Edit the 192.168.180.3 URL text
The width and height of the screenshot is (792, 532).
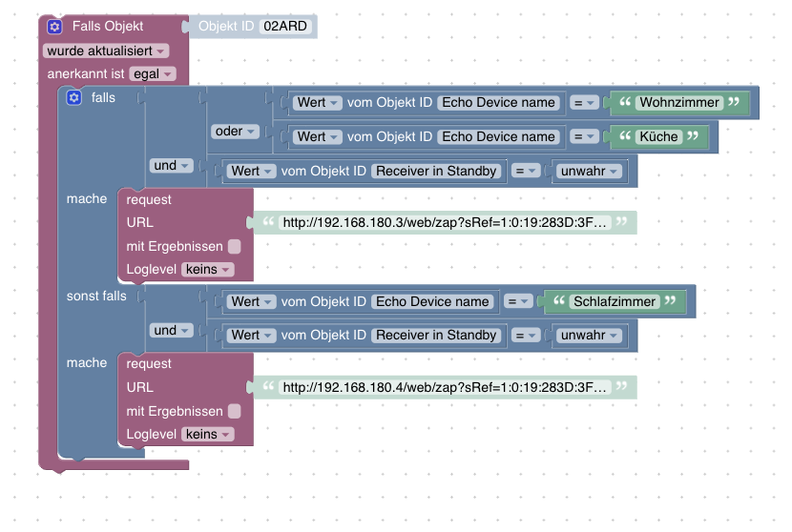[445, 222]
